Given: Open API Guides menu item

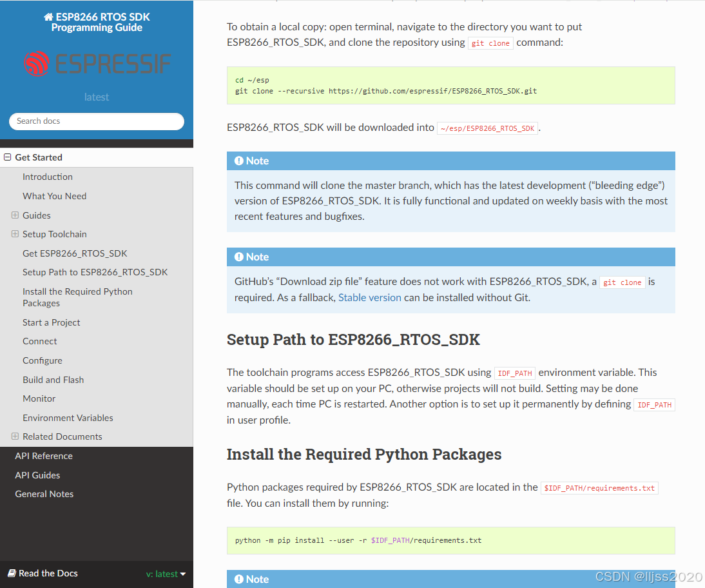Looking at the screenshot, I should [x=37, y=476].
